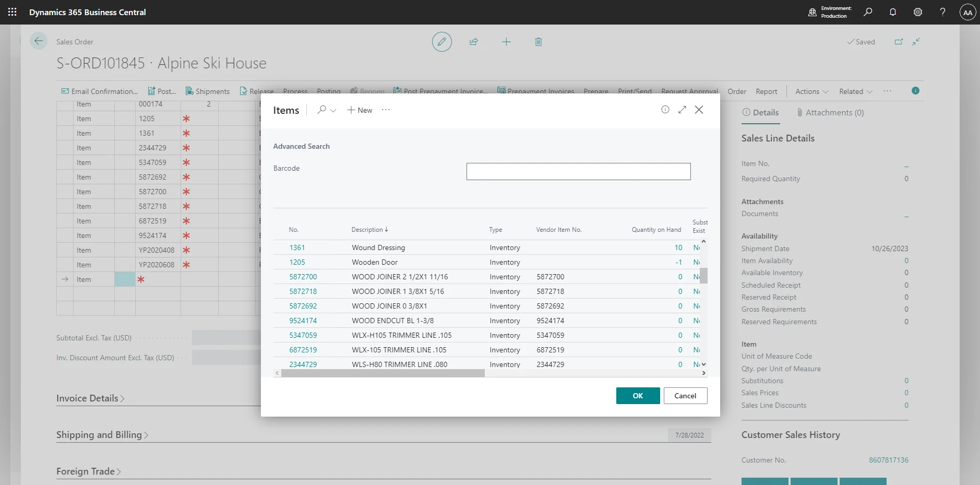Expand the Items dialog to full screen
This screenshot has width=980, height=485.
pos(682,110)
